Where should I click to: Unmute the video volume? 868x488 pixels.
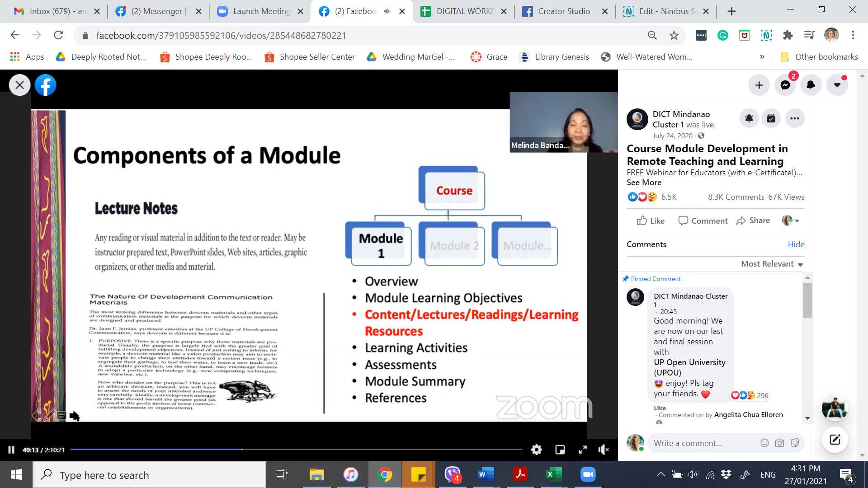coord(604,450)
